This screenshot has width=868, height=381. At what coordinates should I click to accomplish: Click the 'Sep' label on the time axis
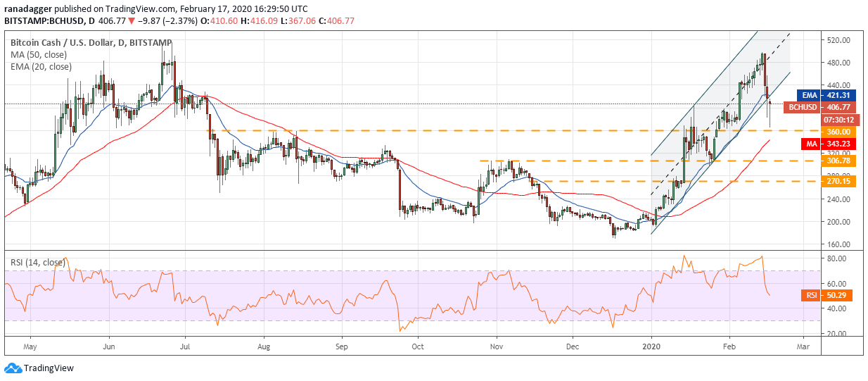(x=341, y=347)
